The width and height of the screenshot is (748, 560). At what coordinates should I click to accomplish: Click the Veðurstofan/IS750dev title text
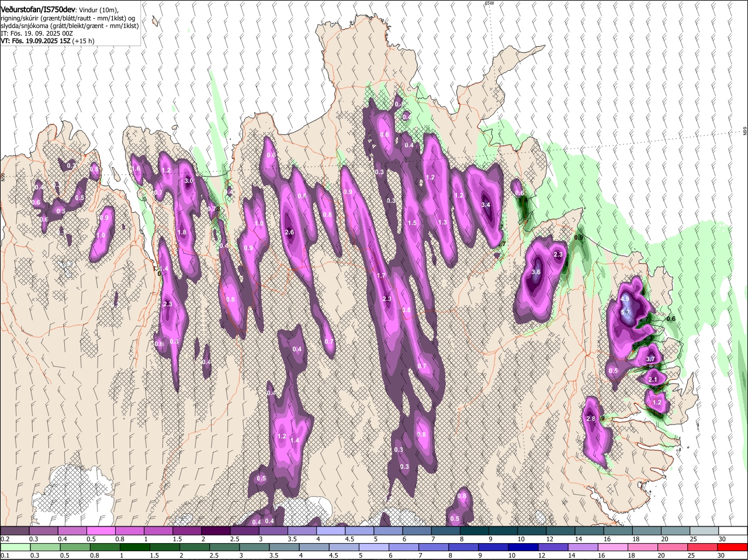click(x=37, y=9)
